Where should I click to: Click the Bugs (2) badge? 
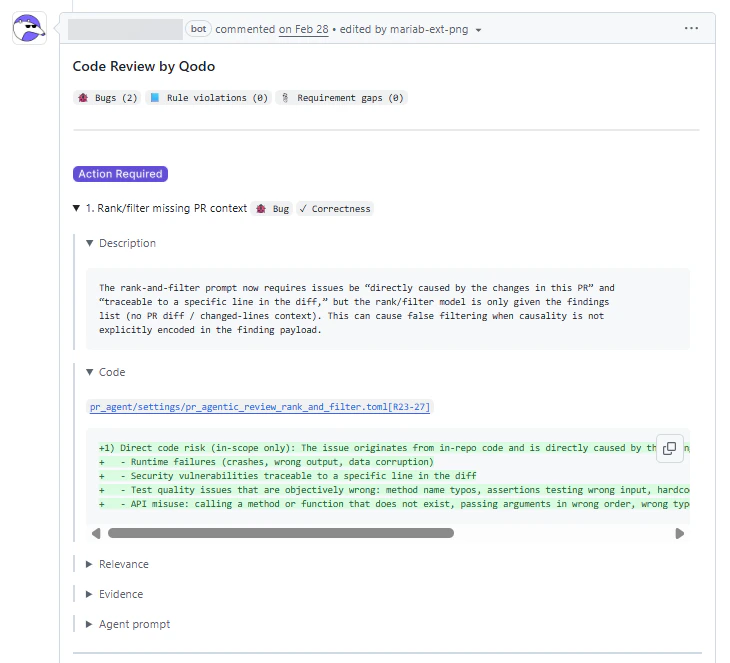[108, 98]
